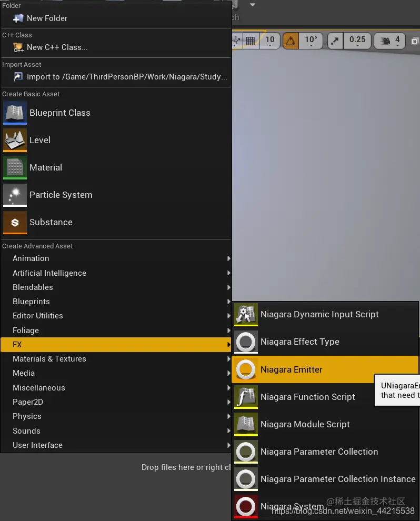Expand the Animation submenu
This screenshot has width=420, height=521.
(x=116, y=258)
